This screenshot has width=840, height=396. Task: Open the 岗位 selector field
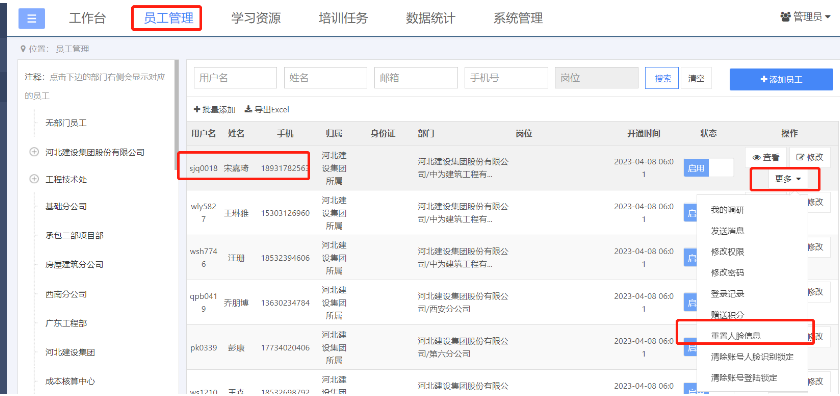(597, 78)
